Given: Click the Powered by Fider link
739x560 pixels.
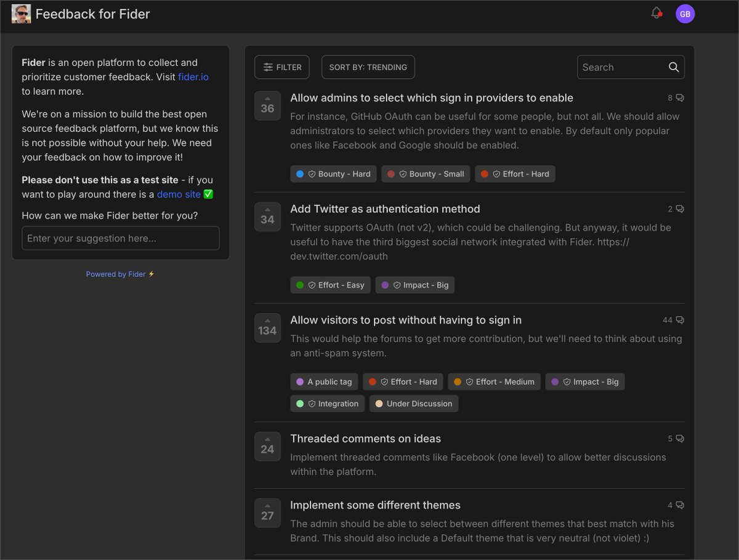Looking at the screenshot, I should (115, 274).
